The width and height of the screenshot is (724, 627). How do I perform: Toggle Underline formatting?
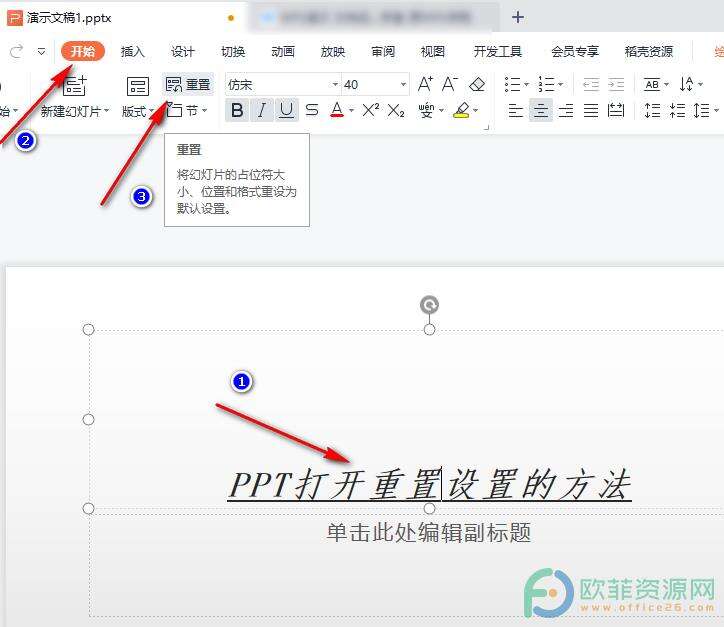286,110
